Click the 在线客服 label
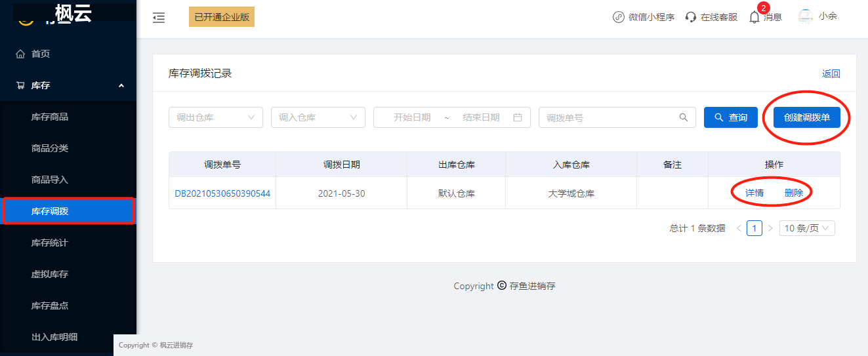Image resolution: width=868 pixels, height=356 pixels. point(719,17)
